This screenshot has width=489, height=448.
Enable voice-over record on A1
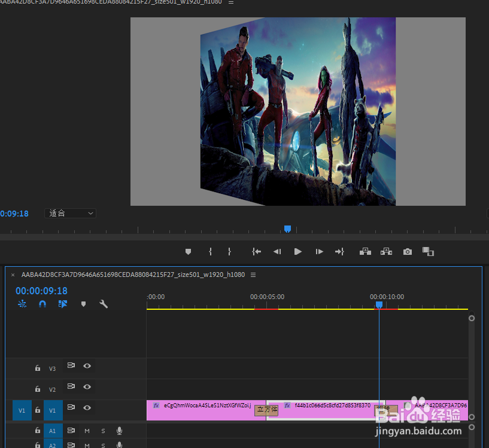(119, 431)
